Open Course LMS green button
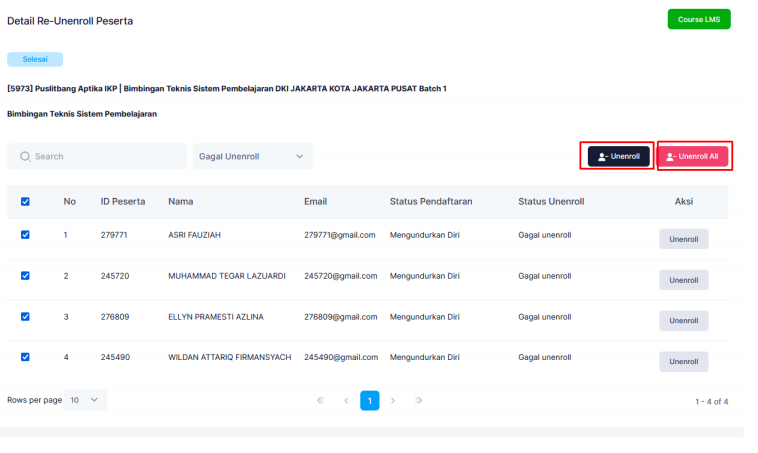Screen dimensions: 758x453 tap(698, 19)
